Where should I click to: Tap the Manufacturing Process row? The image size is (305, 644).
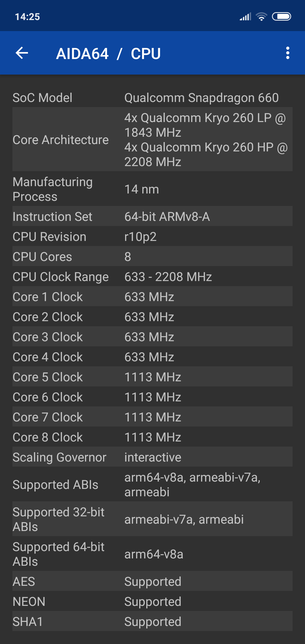[x=152, y=189]
